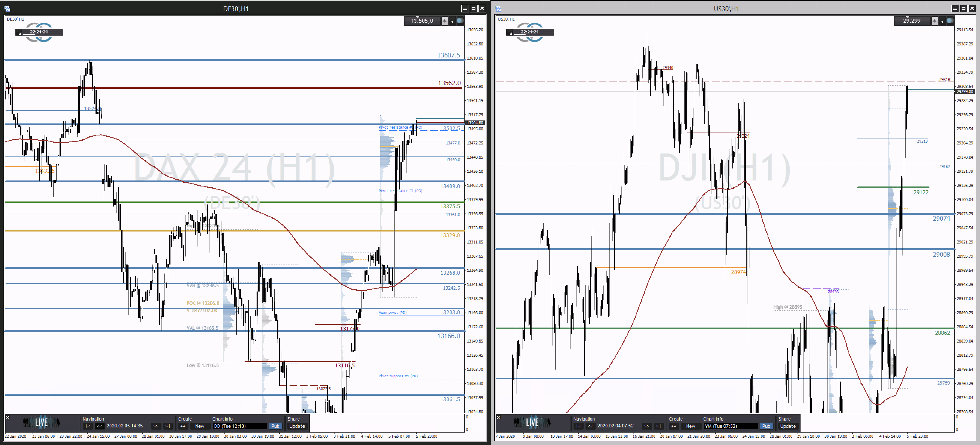The image size is (980, 445).
Task: Go to first chart in US30 navigation
Action: click(578, 426)
